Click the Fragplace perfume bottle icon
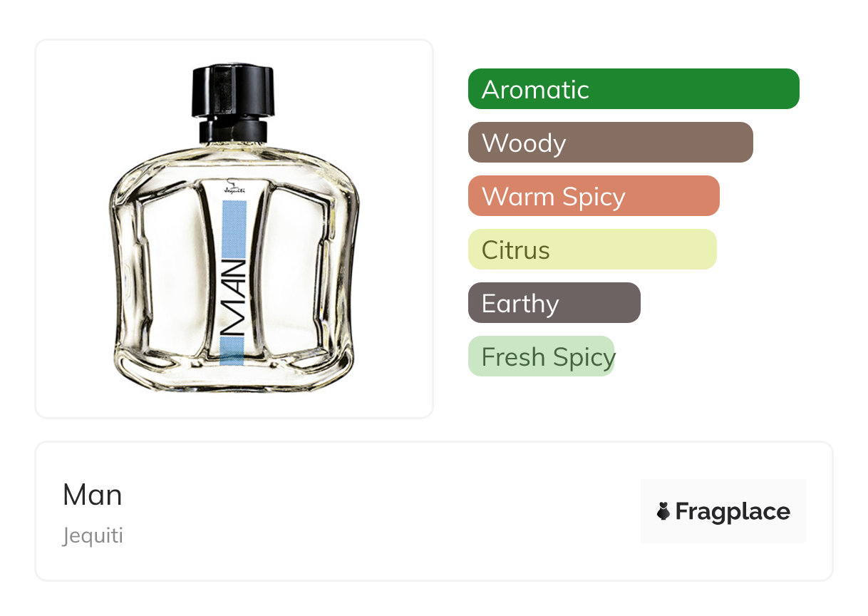868x616 pixels. coord(663,511)
